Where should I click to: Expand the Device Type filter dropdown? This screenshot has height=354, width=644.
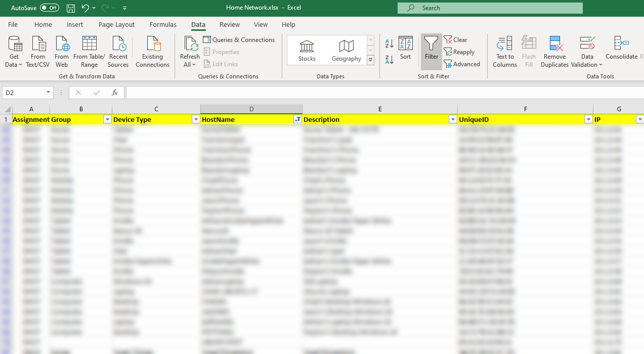196,119
